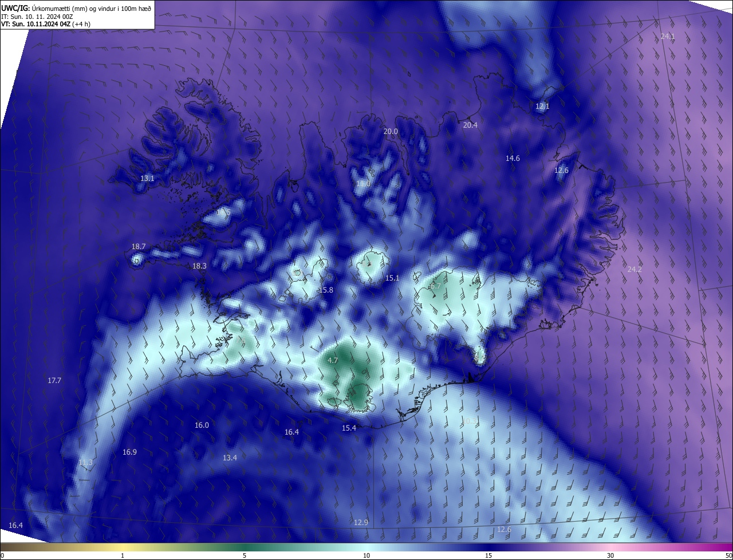
Task: Click the 16.9 value on the map
Action: 129,452
